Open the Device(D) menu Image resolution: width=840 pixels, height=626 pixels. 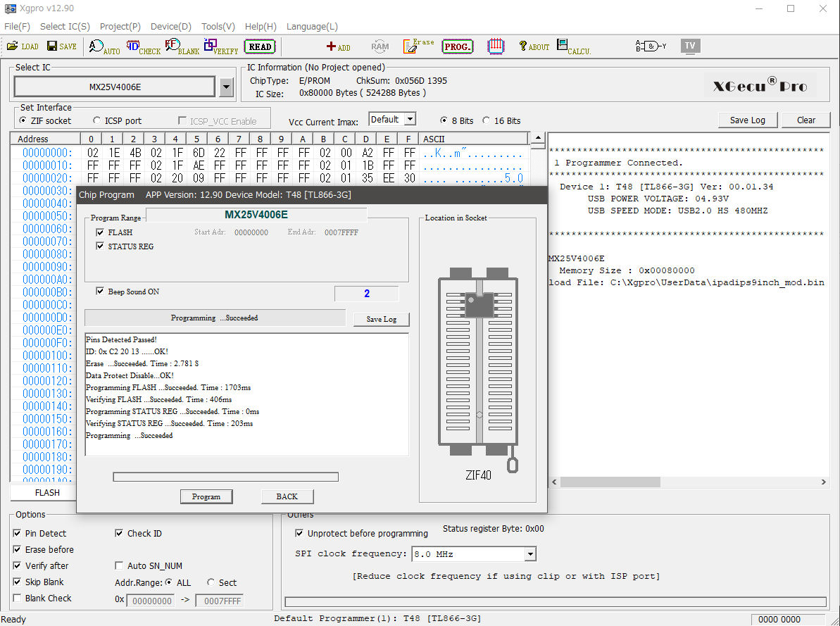pos(171,26)
